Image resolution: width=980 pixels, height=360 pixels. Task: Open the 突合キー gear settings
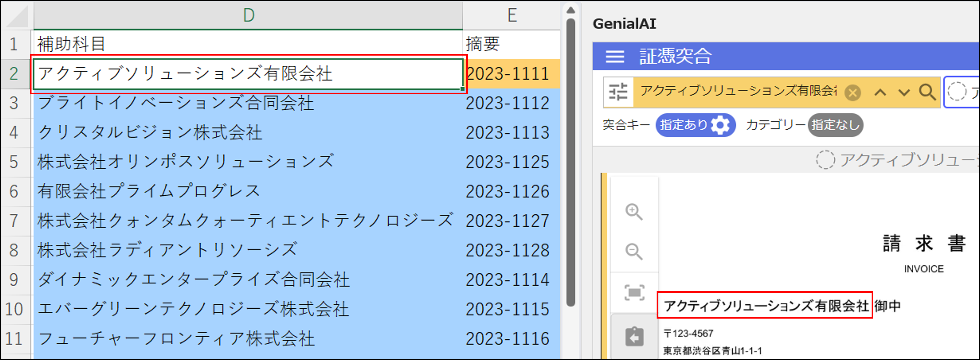(720, 125)
